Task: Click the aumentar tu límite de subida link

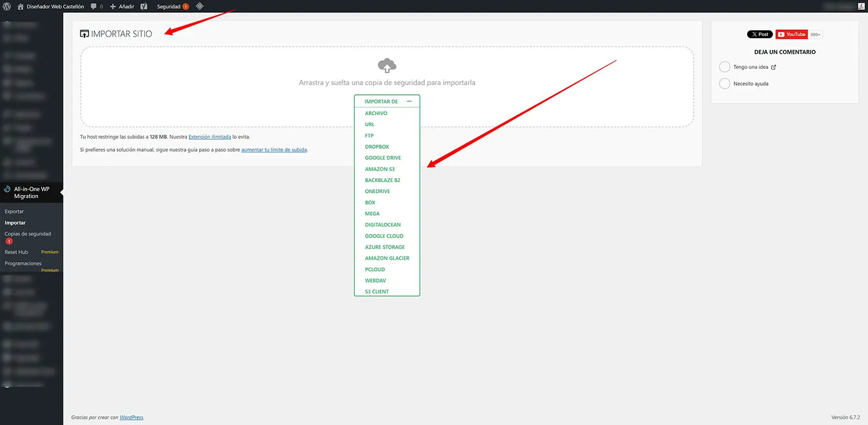Action: tap(274, 149)
